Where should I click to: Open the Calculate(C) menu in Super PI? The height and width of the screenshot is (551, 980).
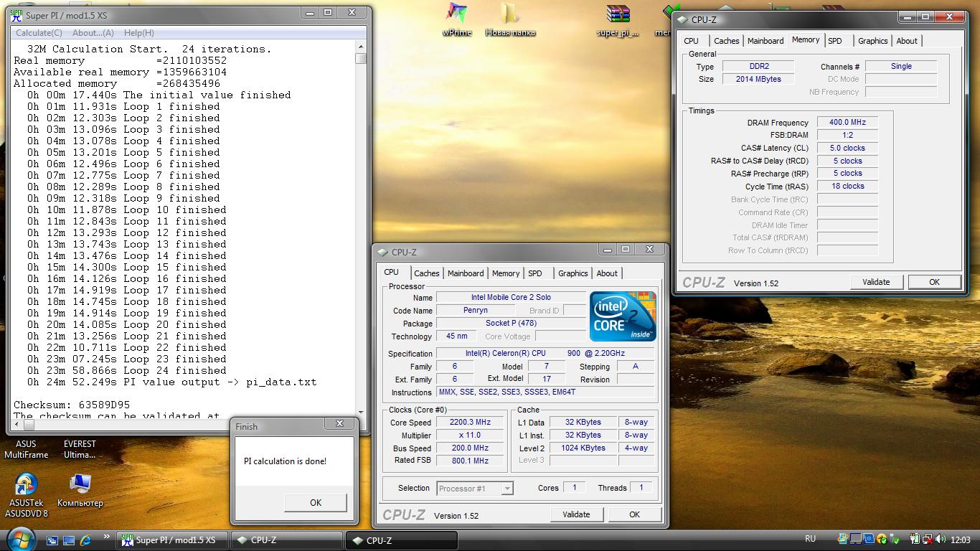(39, 33)
